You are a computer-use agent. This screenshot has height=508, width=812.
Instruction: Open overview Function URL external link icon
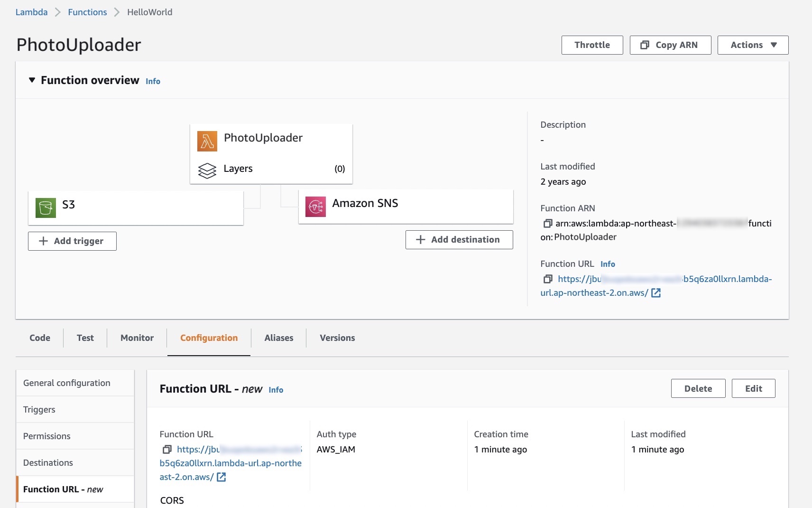656,293
